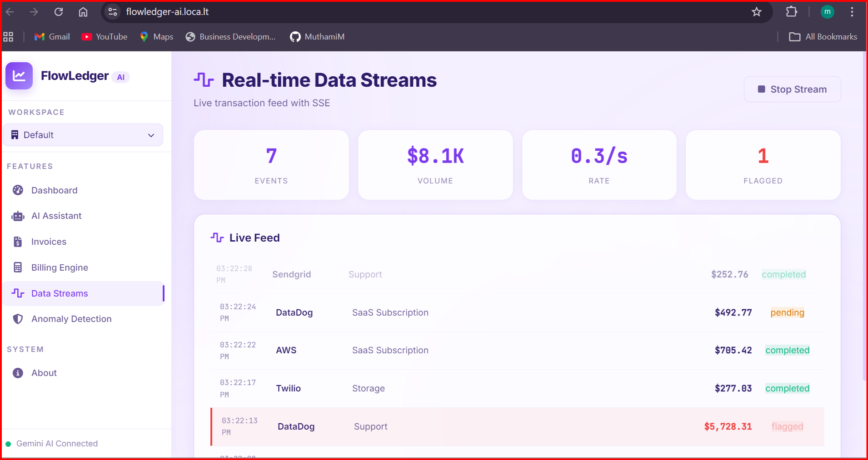The height and width of the screenshot is (460, 868).
Task: Select the Twilio transaction name
Action: [x=289, y=388]
